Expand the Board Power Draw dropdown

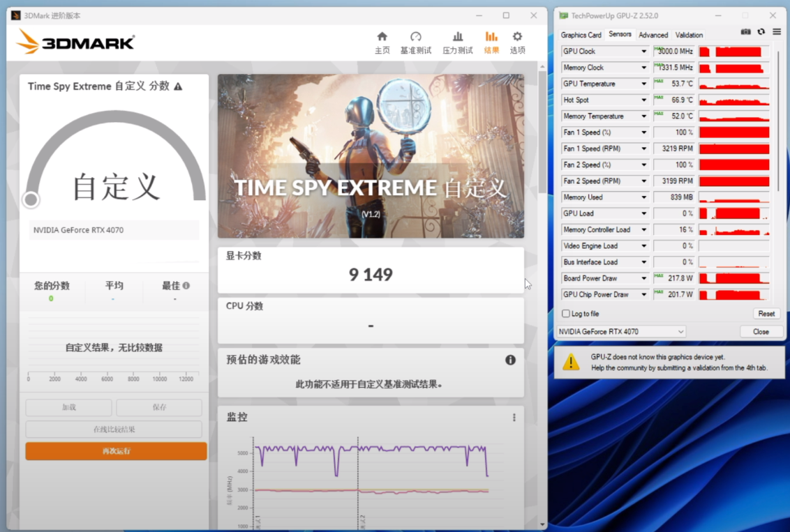[644, 278]
